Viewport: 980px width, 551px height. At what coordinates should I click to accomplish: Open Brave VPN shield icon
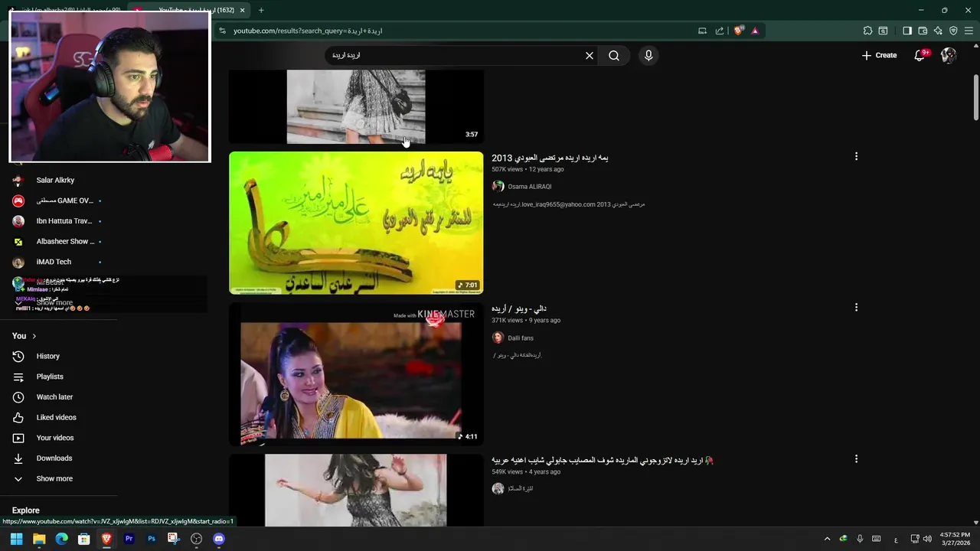point(953,31)
